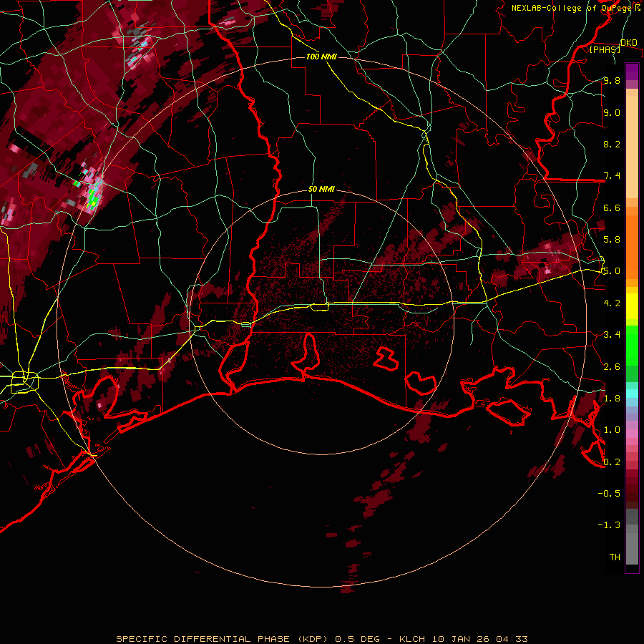Screen dimensions: 644x644
Task: Click the 9.0 value on the color scale
Action: tap(612, 112)
